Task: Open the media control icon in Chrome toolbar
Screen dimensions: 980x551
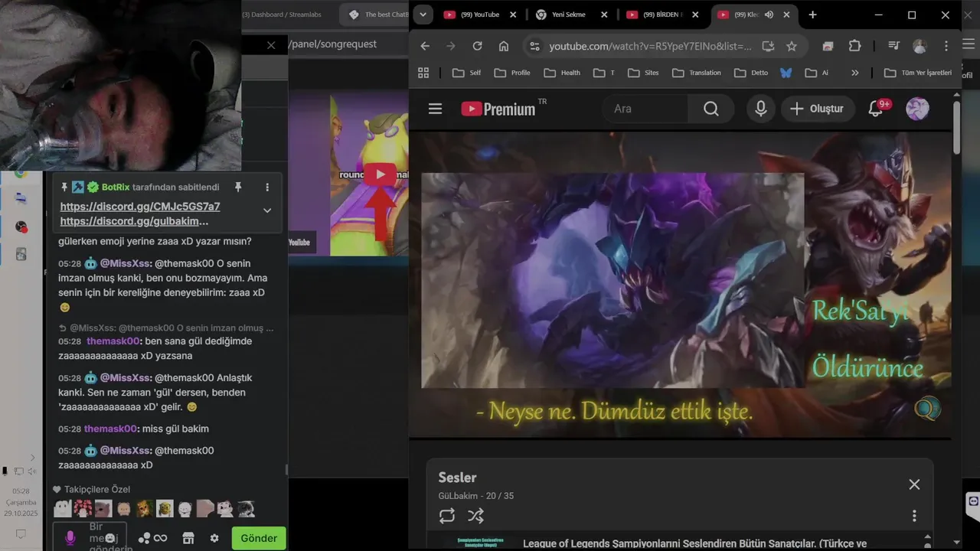Action: (893, 46)
